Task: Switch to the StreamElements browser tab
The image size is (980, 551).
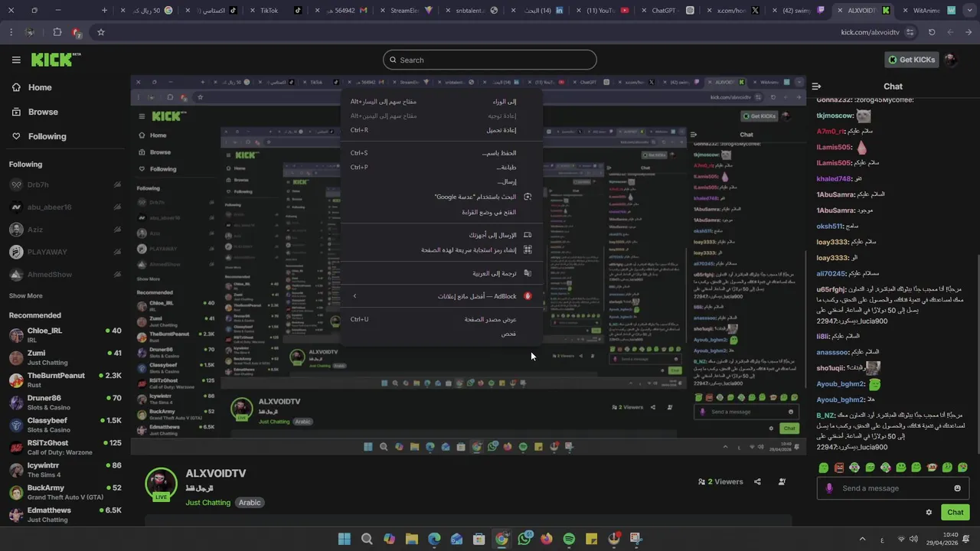Action: click(x=404, y=11)
